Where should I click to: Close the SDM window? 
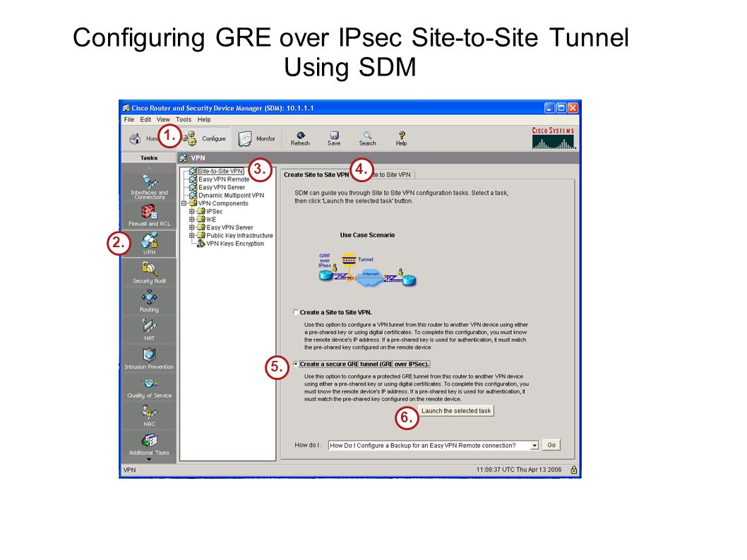coord(573,108)
